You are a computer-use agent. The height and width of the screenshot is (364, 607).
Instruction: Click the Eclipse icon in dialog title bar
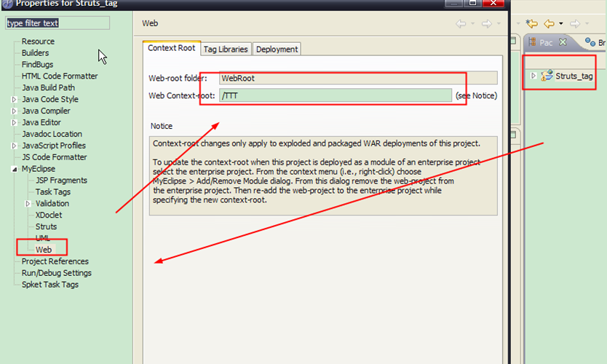[x=7, y=4]
